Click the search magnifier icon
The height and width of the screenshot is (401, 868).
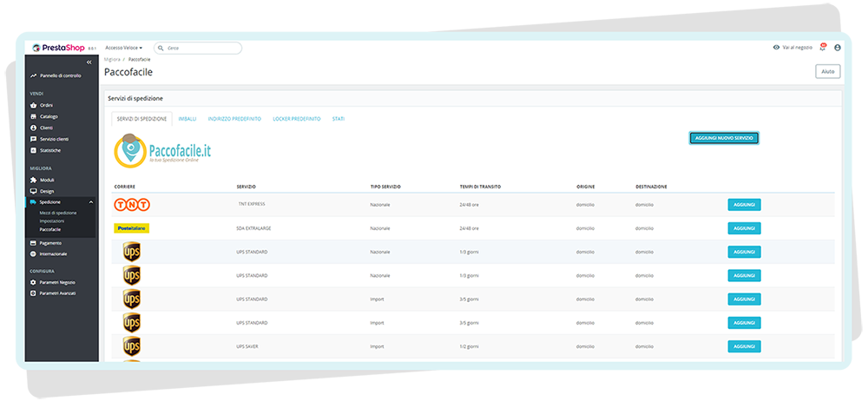pos(161,49)
